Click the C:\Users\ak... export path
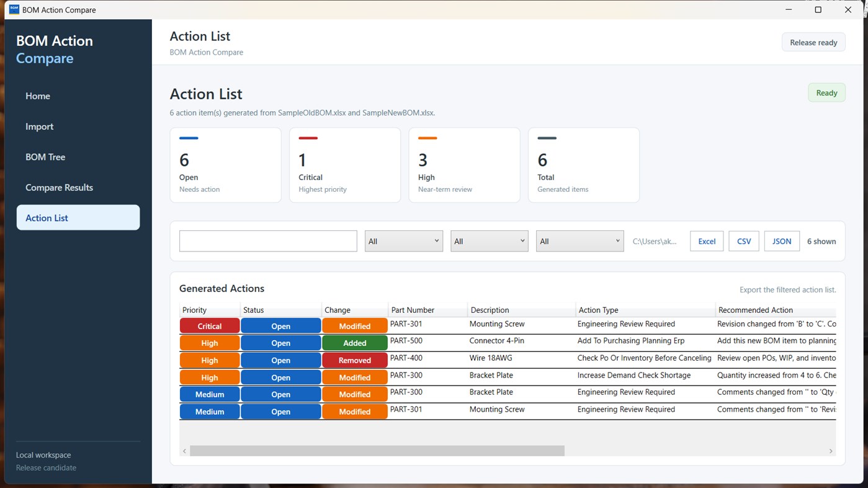The image size is (868, 488). 655,242
